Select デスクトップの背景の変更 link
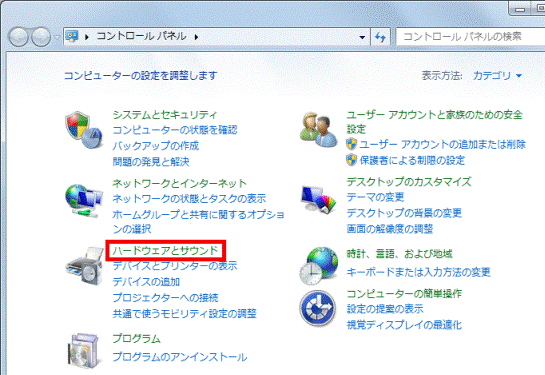This screenshot has height=375, width=545. tap(404, 213)
